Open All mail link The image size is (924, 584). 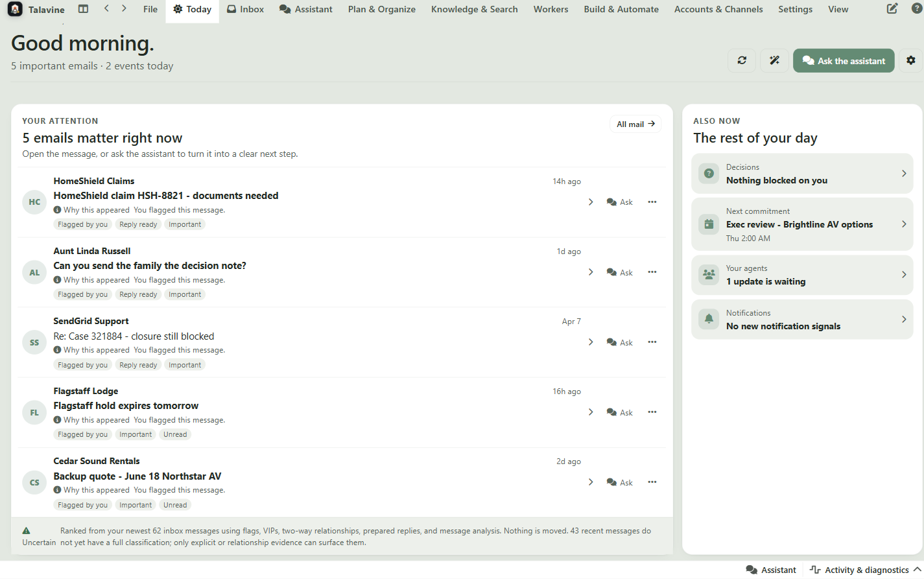coord(635,124)
